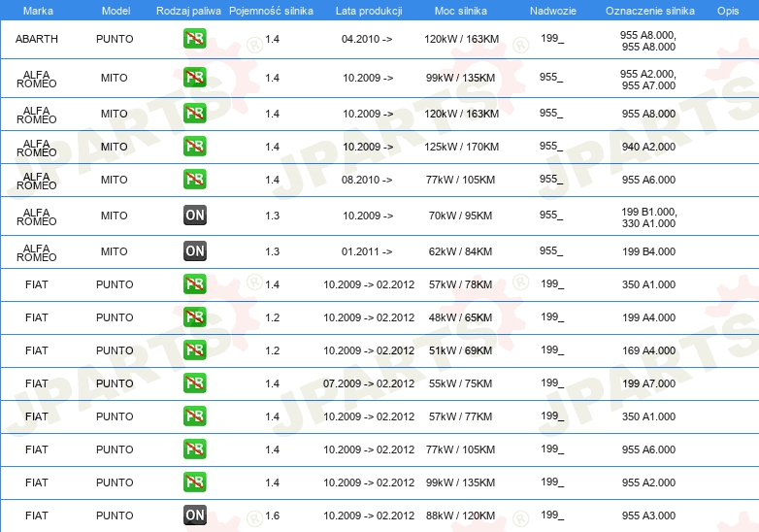Click the petrol icon in the Fiat Punto 48kW / 65KM row
The width and height of the screenshot is (759, 532).
(195, 317)
